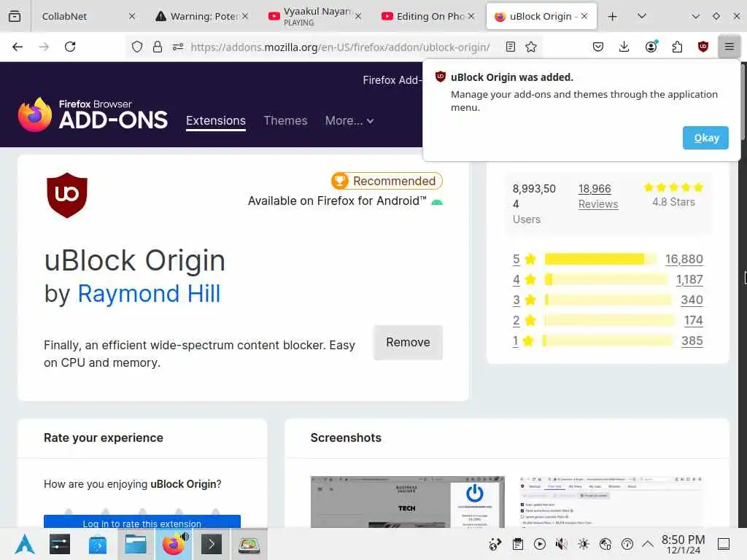Open media player tray icon
Image resolution: width=747 pixels, height=560 pixels.
tap(540, 544)
